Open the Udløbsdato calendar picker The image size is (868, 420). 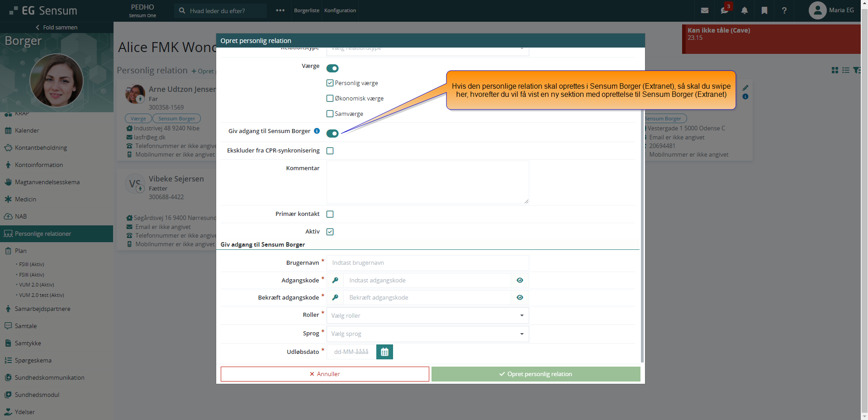click(384, 352)
